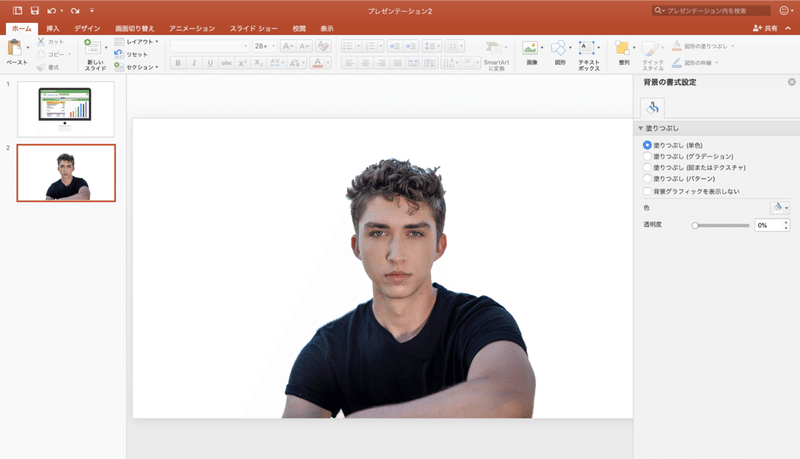Screen dimensions: 800x459
Task: Click the decrease font size icon
Action: click(304, 46)
